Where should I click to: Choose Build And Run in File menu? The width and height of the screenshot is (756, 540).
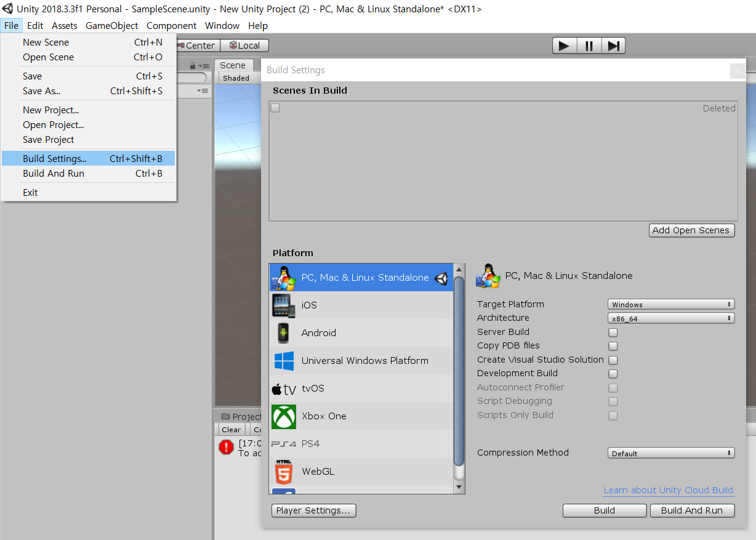click(x=89, y=174)
